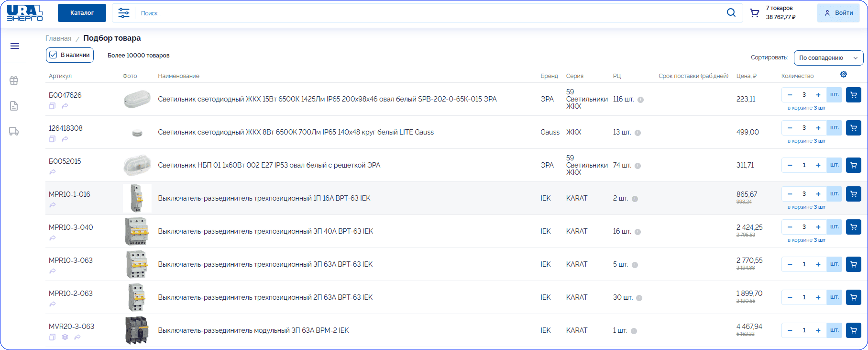Toggle unit 'шт.' for MVR20-3-063 row
This screenshot has width=868, height=350.
point(834,330)
